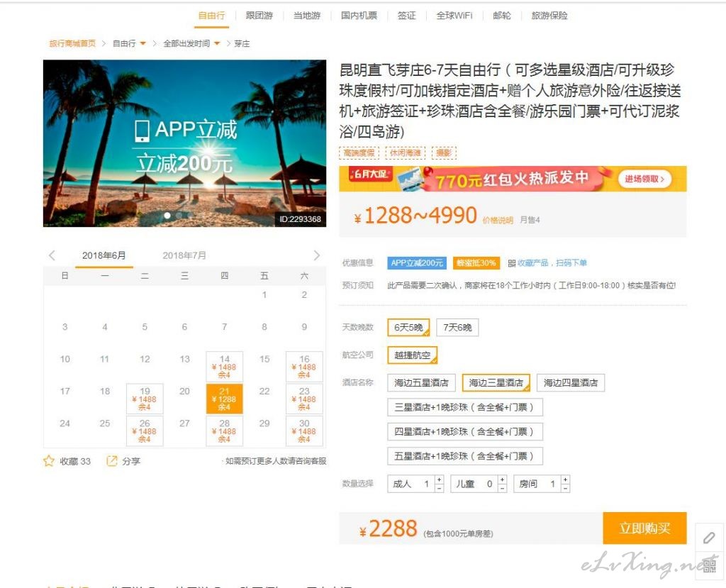
Task: Click the beach promo banner image
Action: [x=185, y=143]
